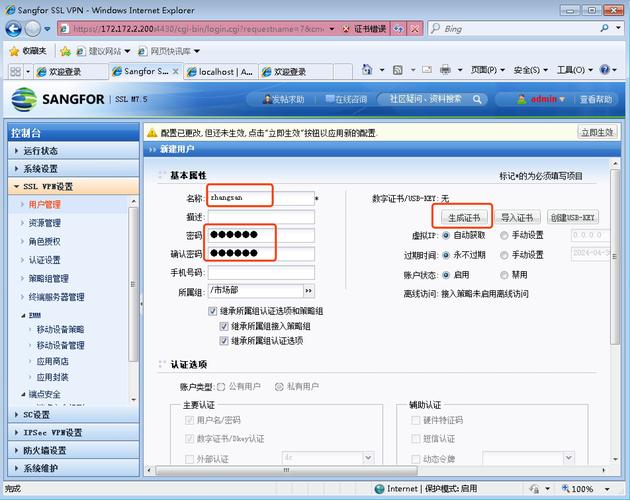Click the 手机号码 input field
This screenshot has height=500, width=630.
point(261,273)
